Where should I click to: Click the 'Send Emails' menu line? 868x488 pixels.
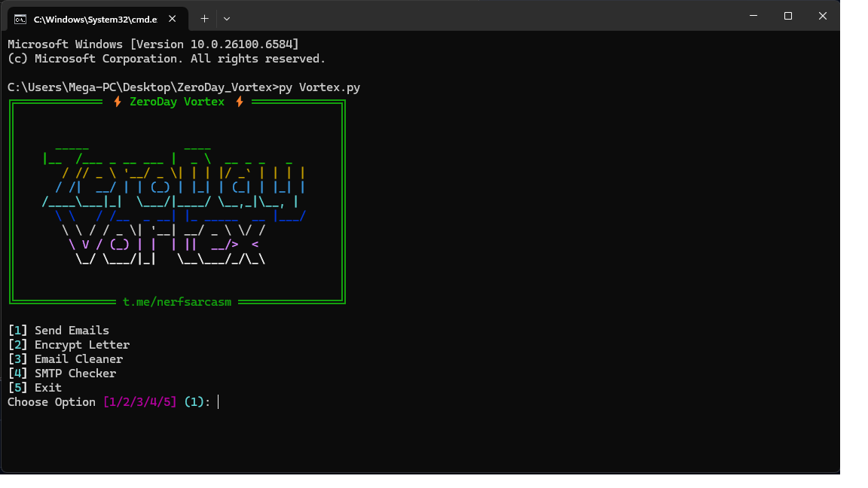coord(59,331)
